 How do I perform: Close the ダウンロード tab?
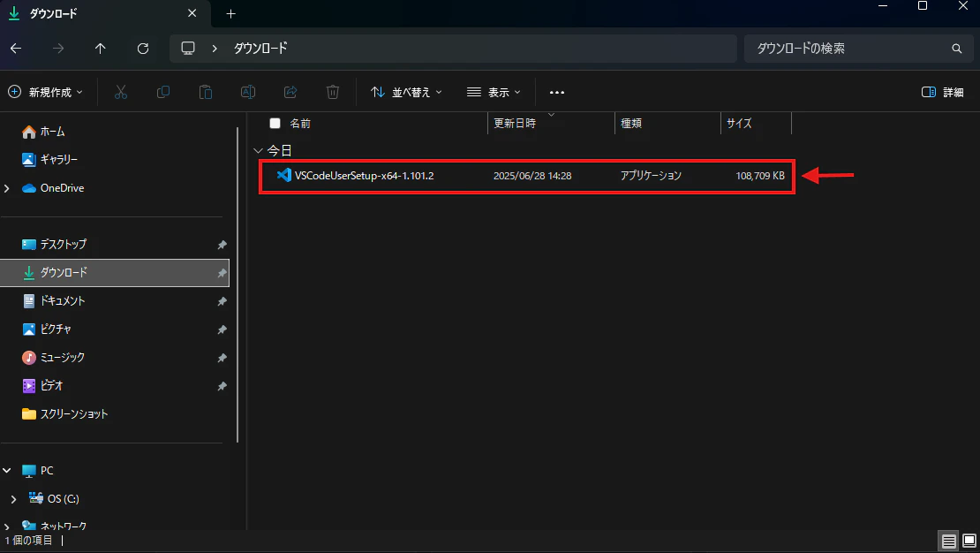pyautogui.click(x=192, y=13)
